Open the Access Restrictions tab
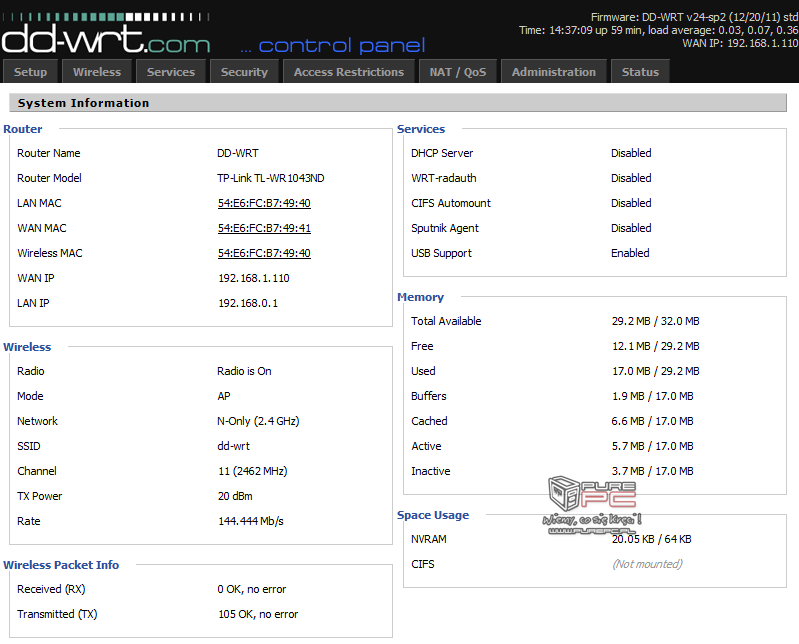This screenshot has height=644, width=799. (x=349, y=71)
